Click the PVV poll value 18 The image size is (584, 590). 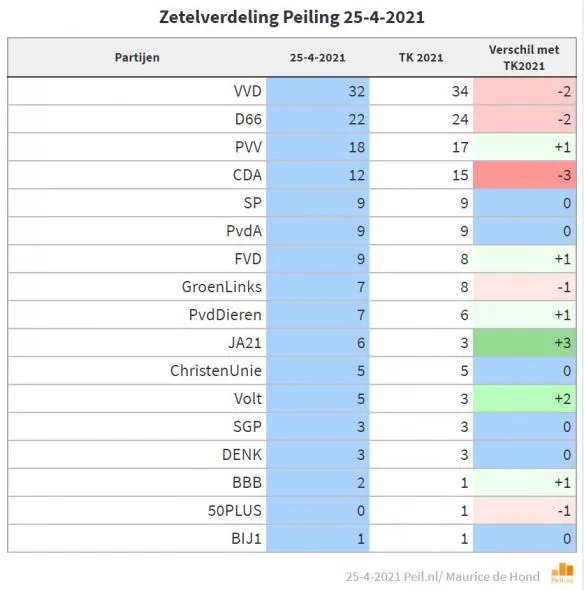coord(357,147)
